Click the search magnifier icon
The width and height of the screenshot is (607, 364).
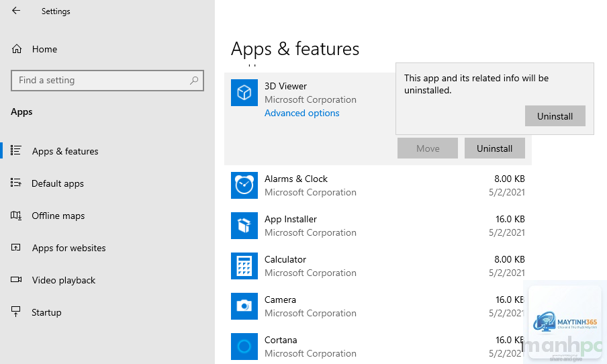tap(194, 80)
